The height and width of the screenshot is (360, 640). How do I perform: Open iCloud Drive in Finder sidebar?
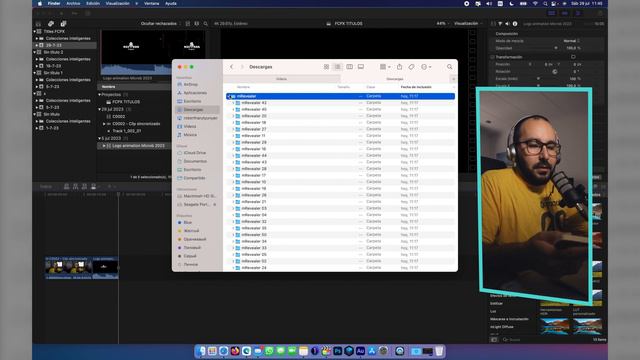[194, 153]
